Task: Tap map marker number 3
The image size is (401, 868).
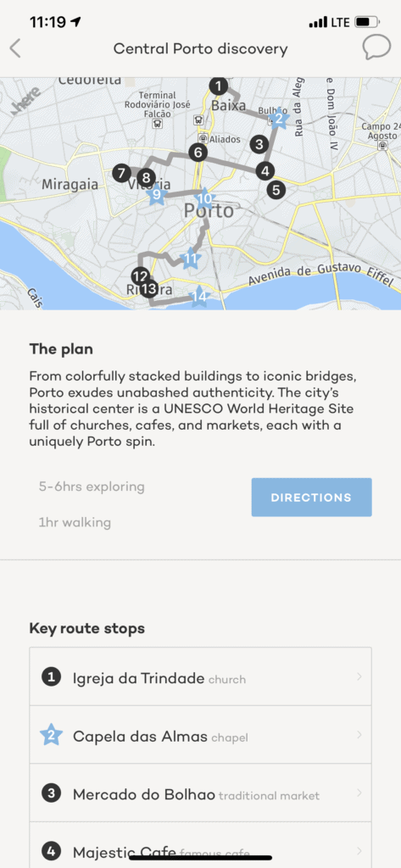Action: (259, 144)
